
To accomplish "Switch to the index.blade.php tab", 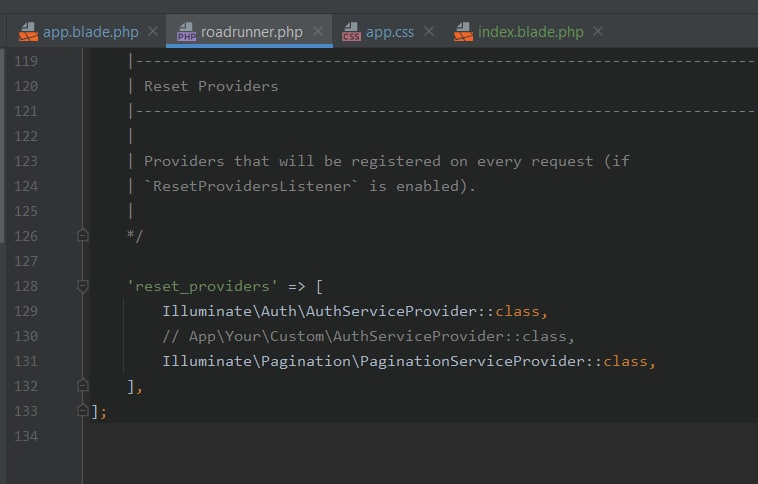I will 530,32.
